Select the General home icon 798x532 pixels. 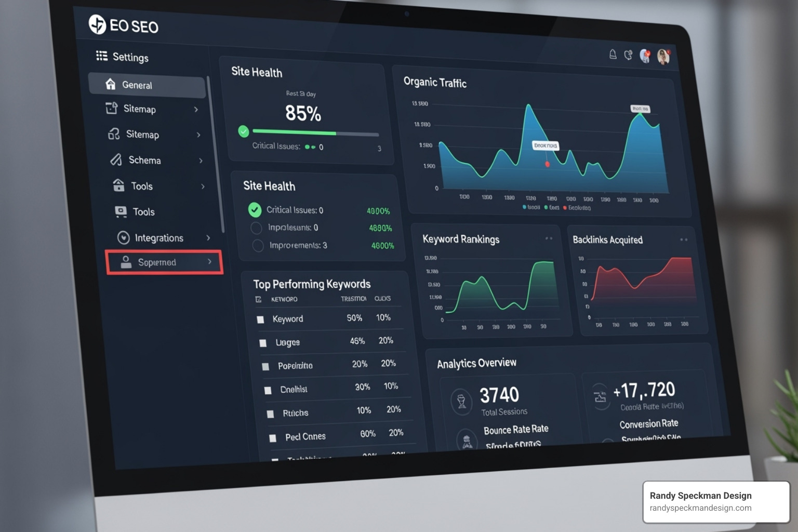click(111, 83)
